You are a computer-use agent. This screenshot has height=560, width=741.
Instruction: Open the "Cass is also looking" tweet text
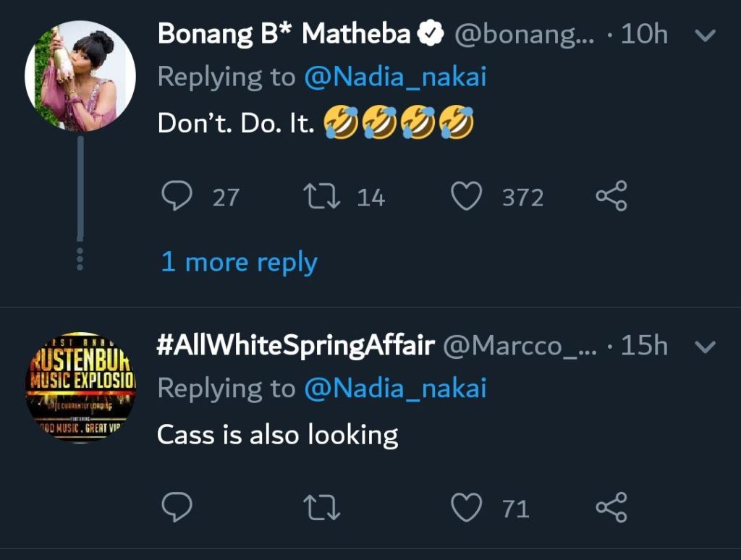277,435
